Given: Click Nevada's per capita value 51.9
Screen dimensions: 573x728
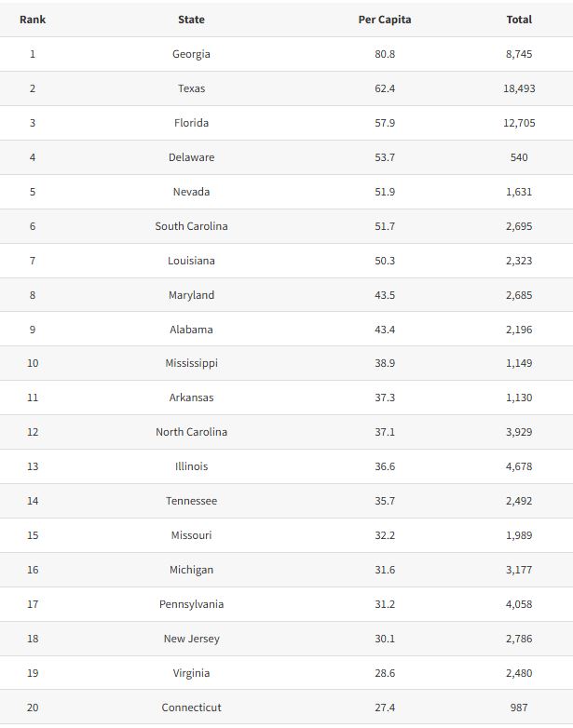Looking at the screenshot, I should [385, 192].
